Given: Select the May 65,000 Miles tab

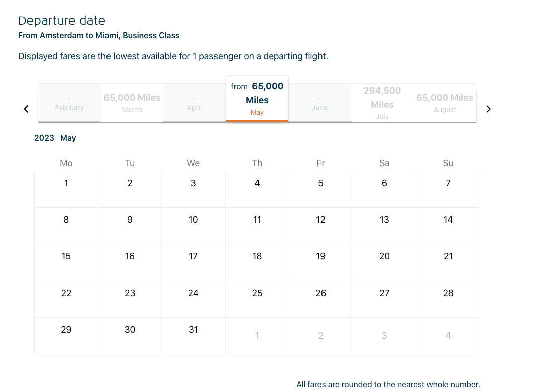Looking at the screenshot, I should pos(257,99).
